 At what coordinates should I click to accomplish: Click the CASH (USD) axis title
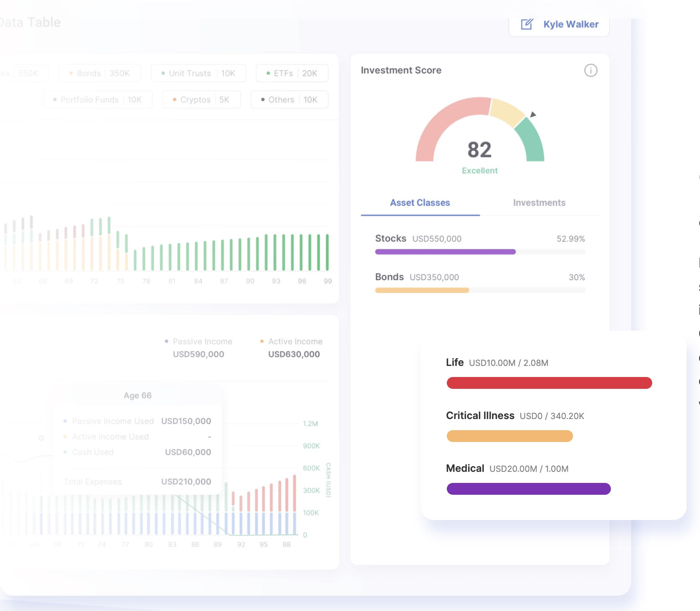click(328, 480)
